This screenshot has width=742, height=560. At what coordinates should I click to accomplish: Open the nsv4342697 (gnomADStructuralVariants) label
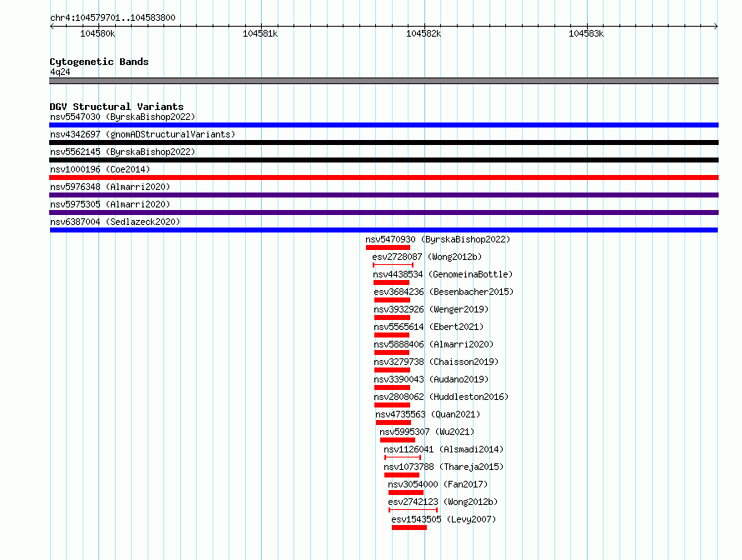tap(143, 134)
